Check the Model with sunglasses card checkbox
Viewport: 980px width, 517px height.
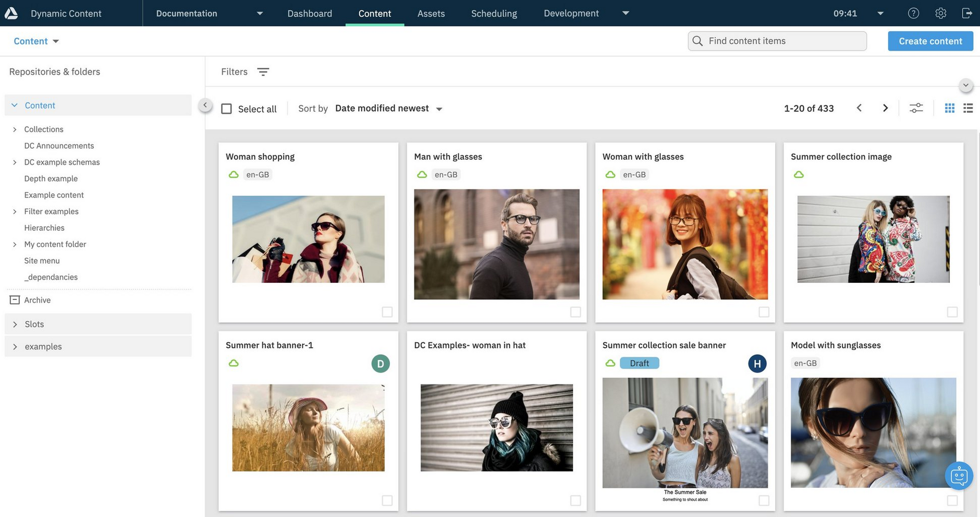[x=952, y=500]
